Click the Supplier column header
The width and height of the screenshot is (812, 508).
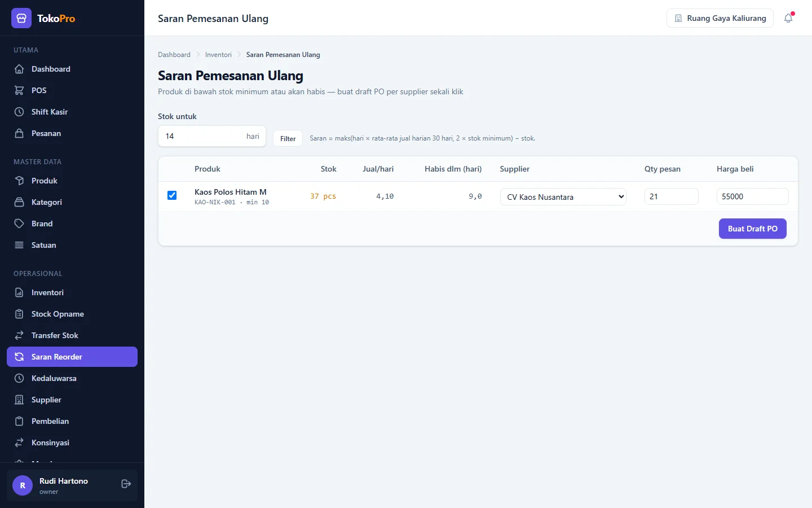515,169
